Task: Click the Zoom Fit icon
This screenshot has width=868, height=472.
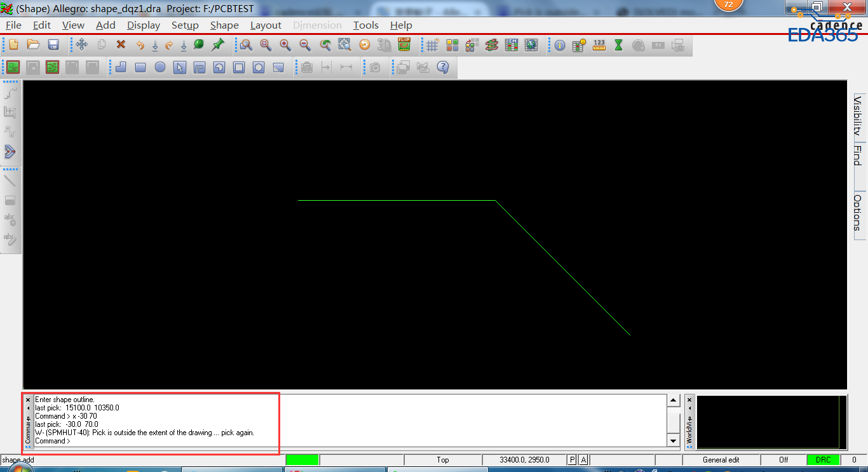Action: point(266,45)
